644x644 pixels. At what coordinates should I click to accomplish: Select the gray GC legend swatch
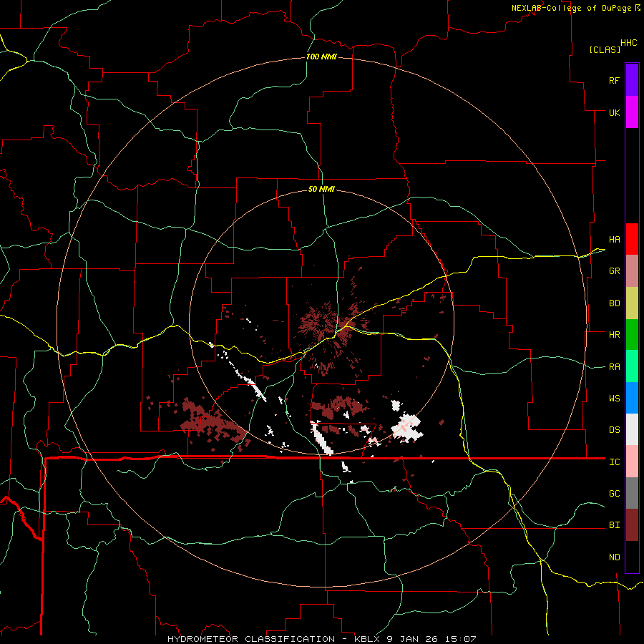click(632, 493)
